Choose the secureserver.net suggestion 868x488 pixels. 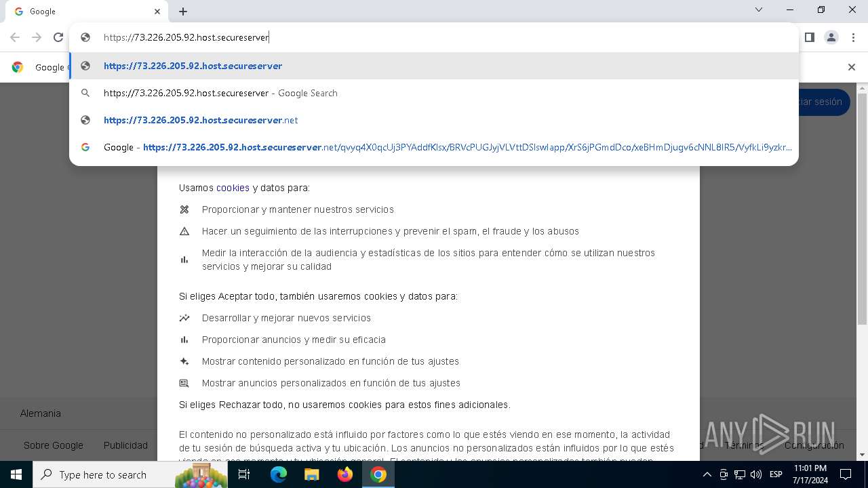(434, 120)
